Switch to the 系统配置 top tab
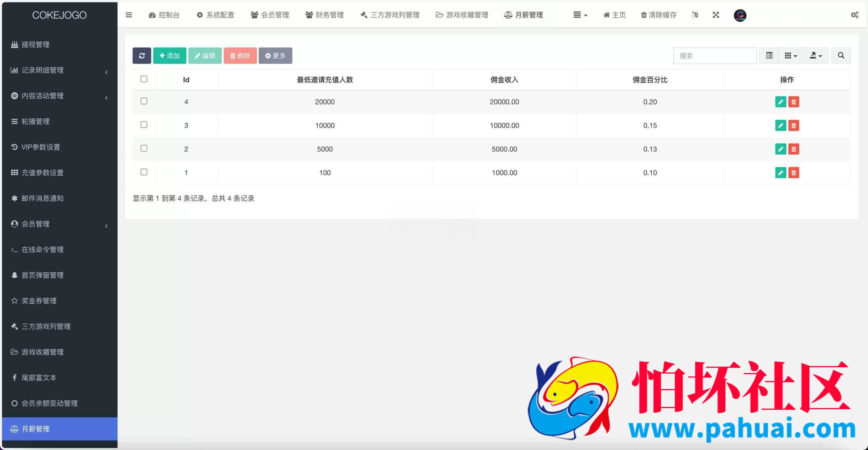 (215, 15)
